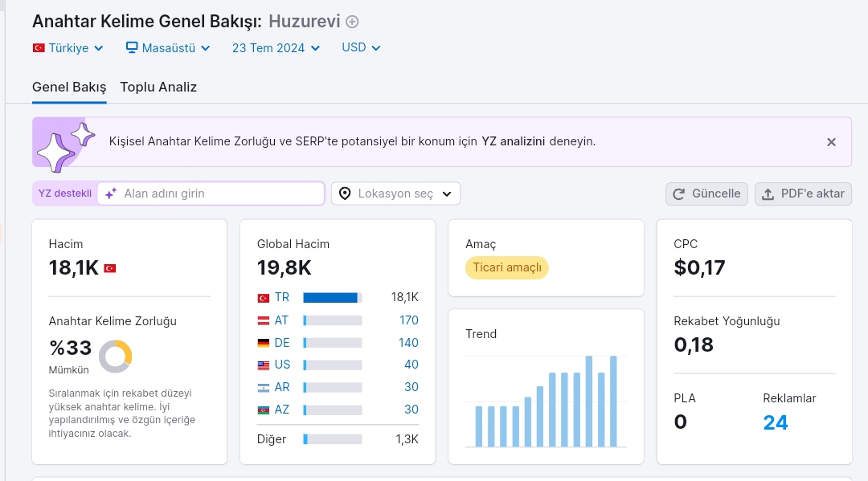Click the Reklamlar count 24

(775, 422)
